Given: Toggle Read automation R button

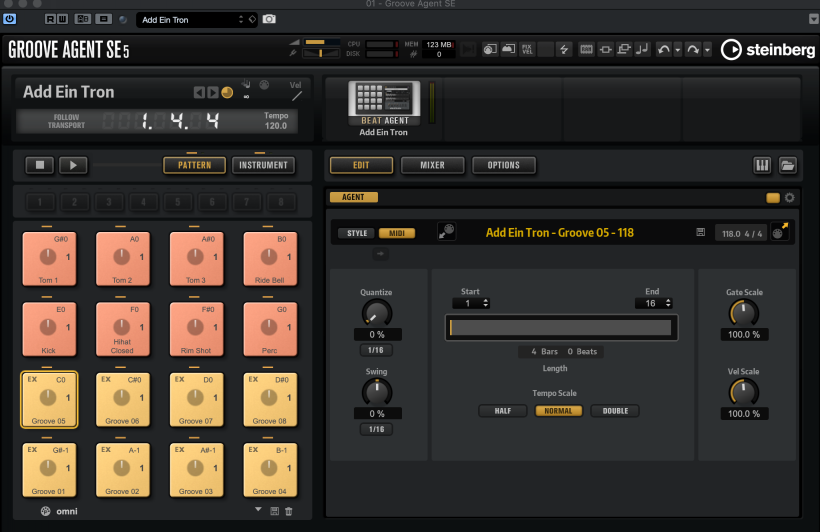Looking at the screenshot, I should pyautogui.click(x=50, y=19).
